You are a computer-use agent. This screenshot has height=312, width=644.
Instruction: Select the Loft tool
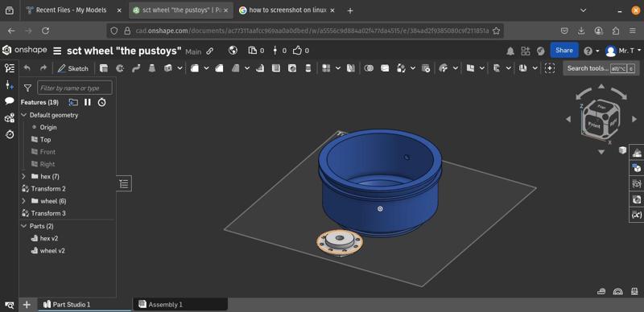coord(152,68)
